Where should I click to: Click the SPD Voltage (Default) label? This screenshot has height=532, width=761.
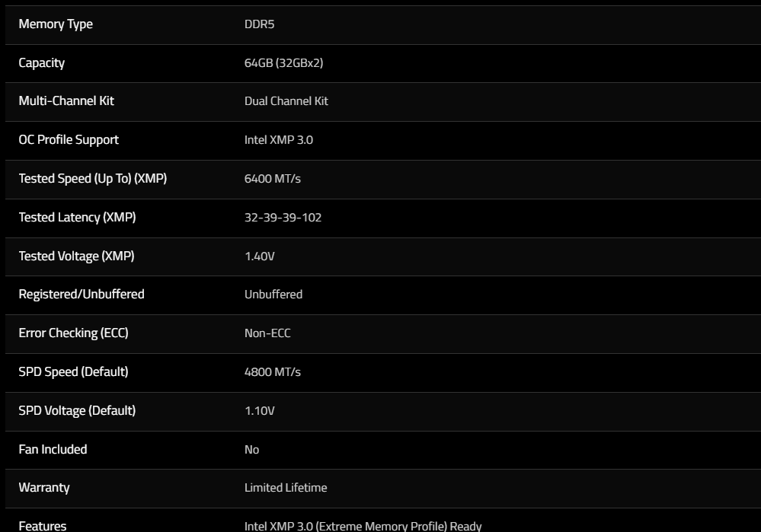coord(77,411)
